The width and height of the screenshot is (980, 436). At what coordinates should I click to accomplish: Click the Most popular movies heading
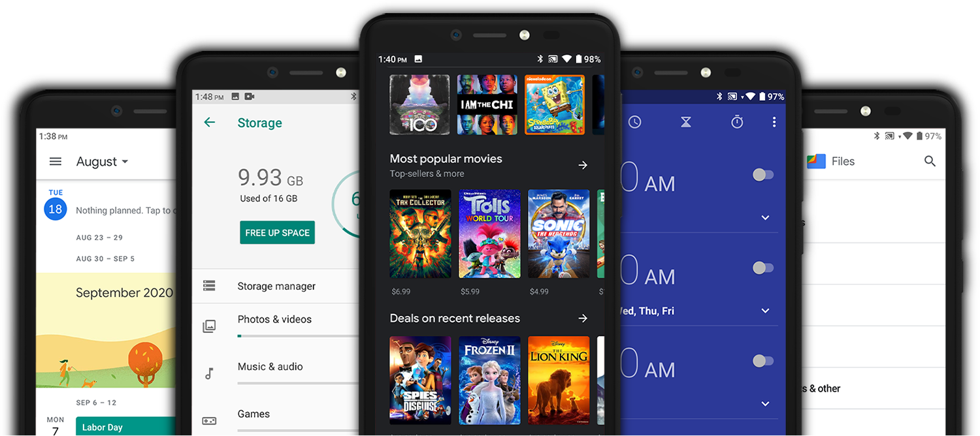click(x=446, y=159)
